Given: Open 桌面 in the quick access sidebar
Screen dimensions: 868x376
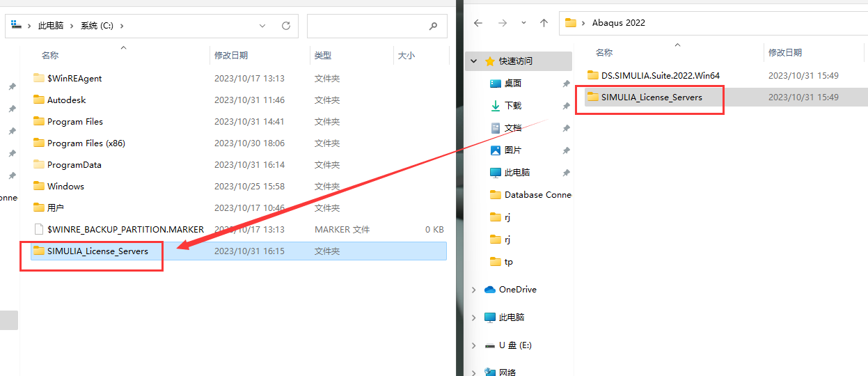Looking at the screenshot, I should pyautogui.click(x=513, y=83).
